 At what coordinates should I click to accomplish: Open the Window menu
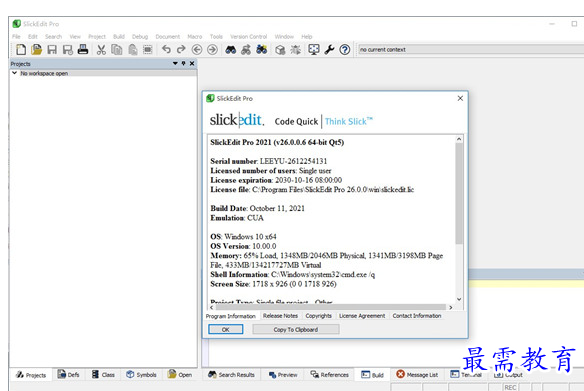(284, 36)
